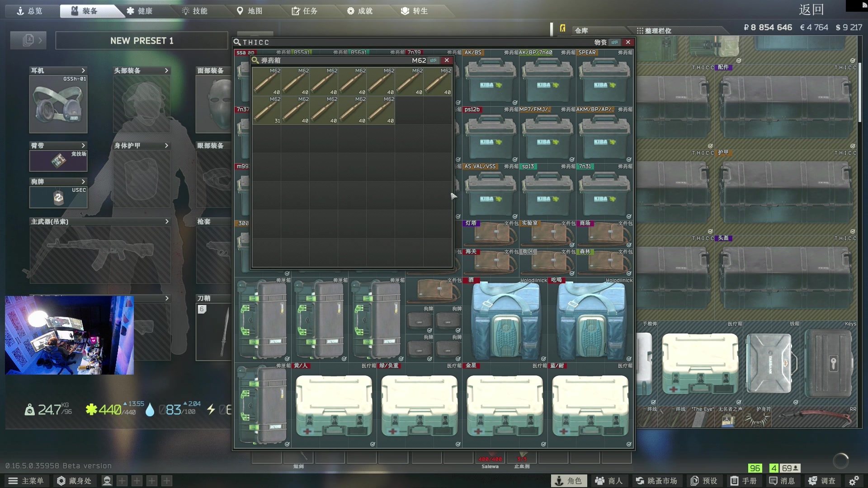Open the 商人 traders screen
Viewport: 868px width, 488px height.
(609, 481)
